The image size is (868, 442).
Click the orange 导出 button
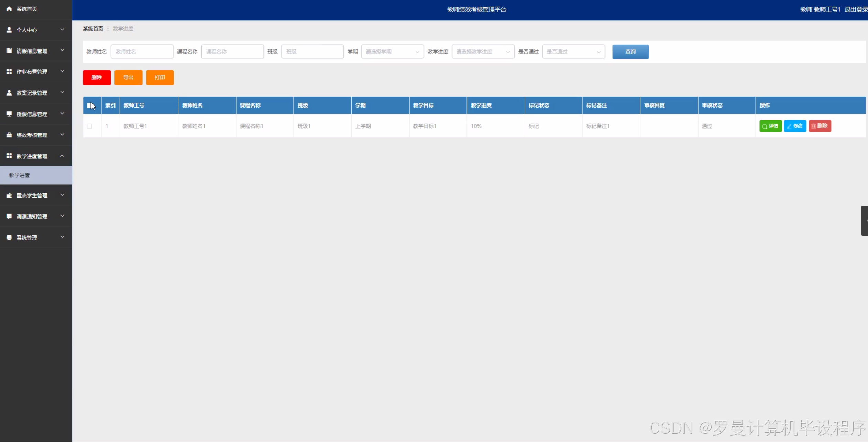click(x=128, y=77)
